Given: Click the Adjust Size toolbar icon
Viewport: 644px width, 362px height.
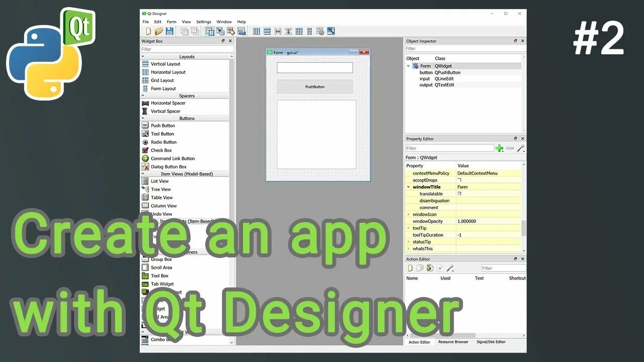Looking at the screenshot, I should coord(331,31).
